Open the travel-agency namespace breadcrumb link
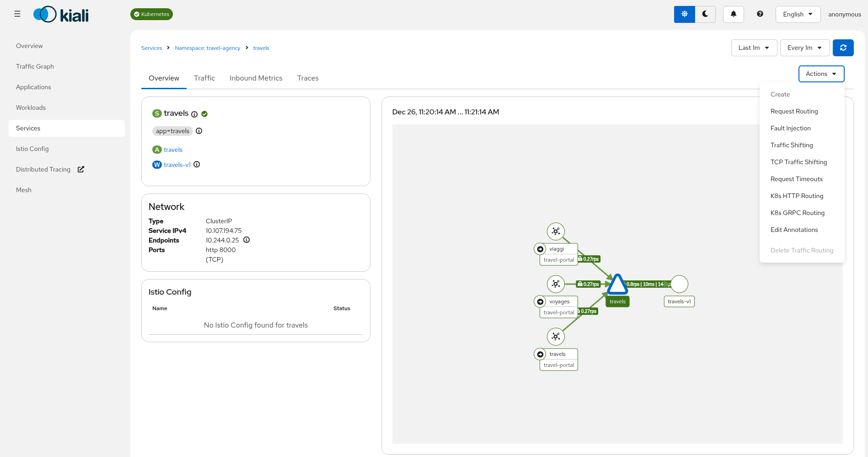868x457 pixels. point(207,48)
